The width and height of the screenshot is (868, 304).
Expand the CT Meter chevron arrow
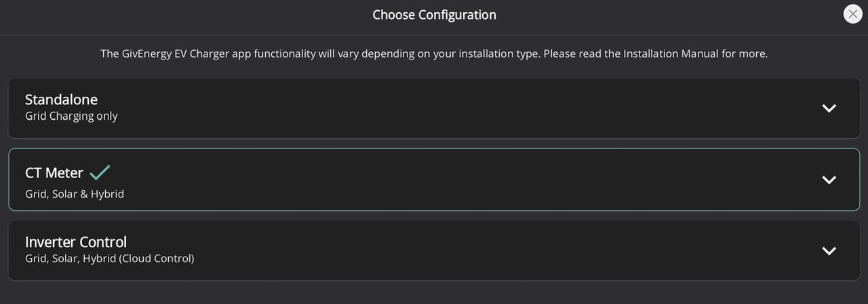point(829,179)
